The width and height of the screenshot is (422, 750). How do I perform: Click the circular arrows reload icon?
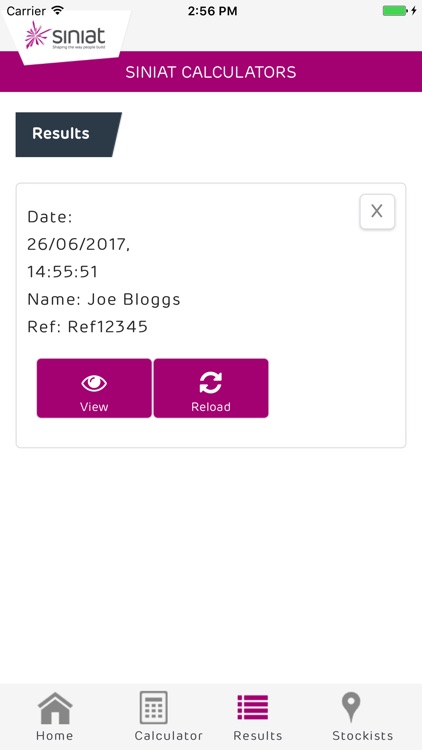point(211,383)
